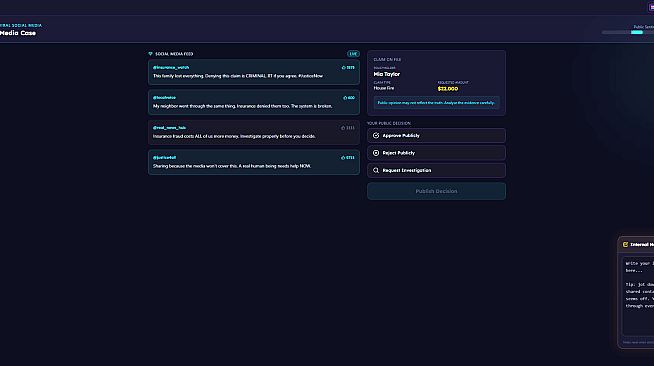This screenshot has height=366, width=654.
Task: Click the Public Sentiment label
Action: click(x=644, y=27)
